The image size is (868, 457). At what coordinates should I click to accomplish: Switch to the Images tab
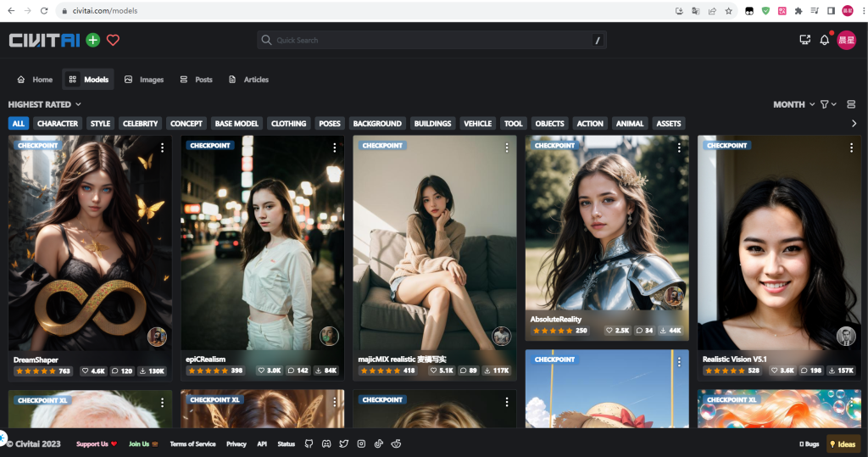[143, 80]
